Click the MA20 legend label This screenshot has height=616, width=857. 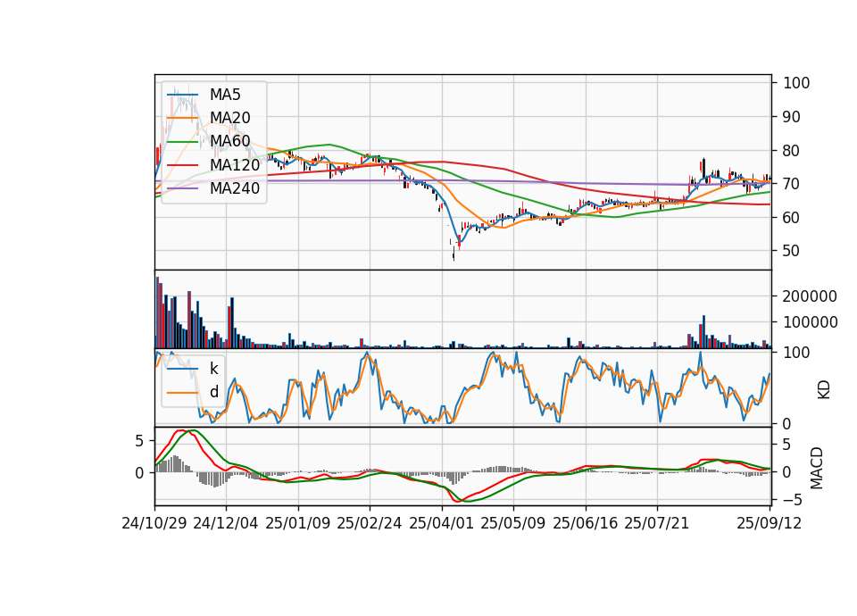(229, 118)
